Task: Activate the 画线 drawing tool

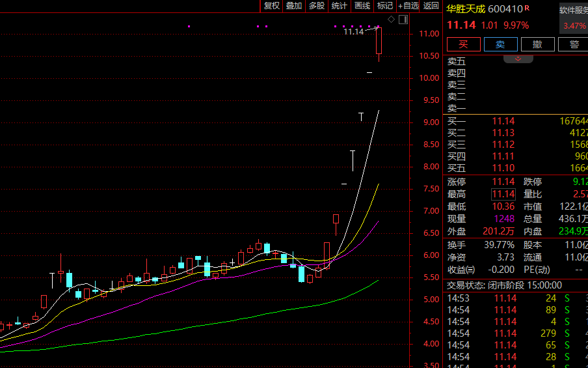Action: (362, 6)
